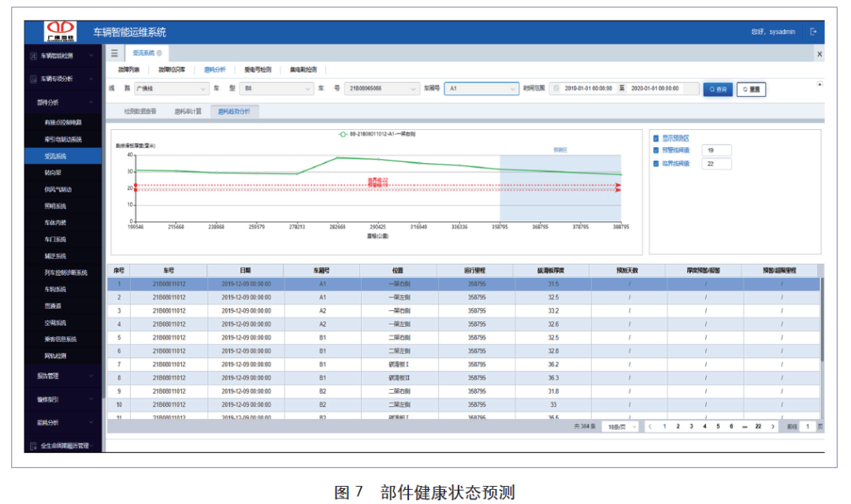Open the 线路 dropdown showing 广佛线
This screenshot has width=851, height=504.
[169, 89]
